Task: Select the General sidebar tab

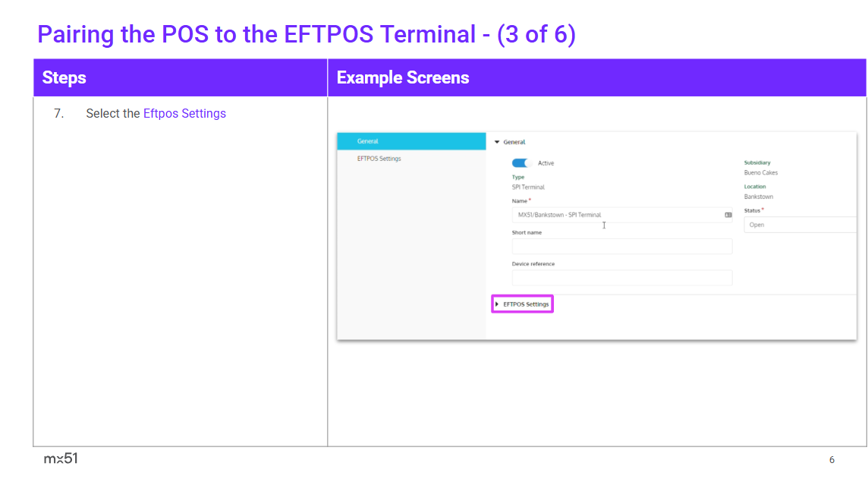Action: [x=411, y=141]
